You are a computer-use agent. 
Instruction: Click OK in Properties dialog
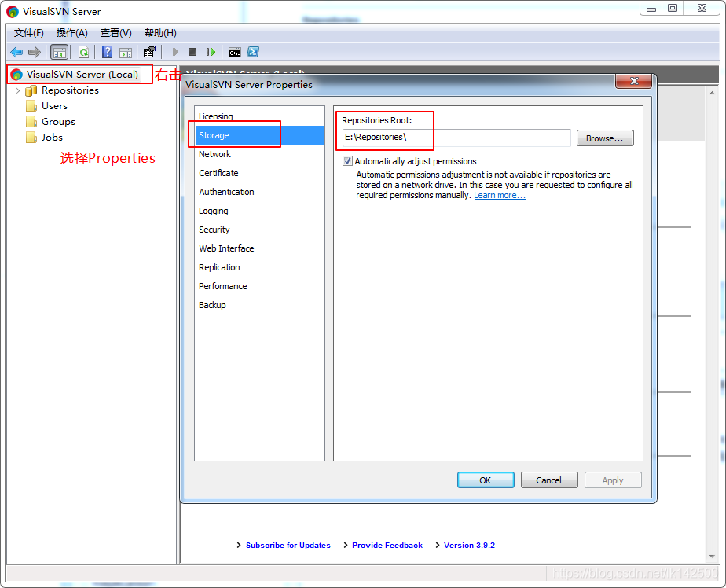[486, 480]
